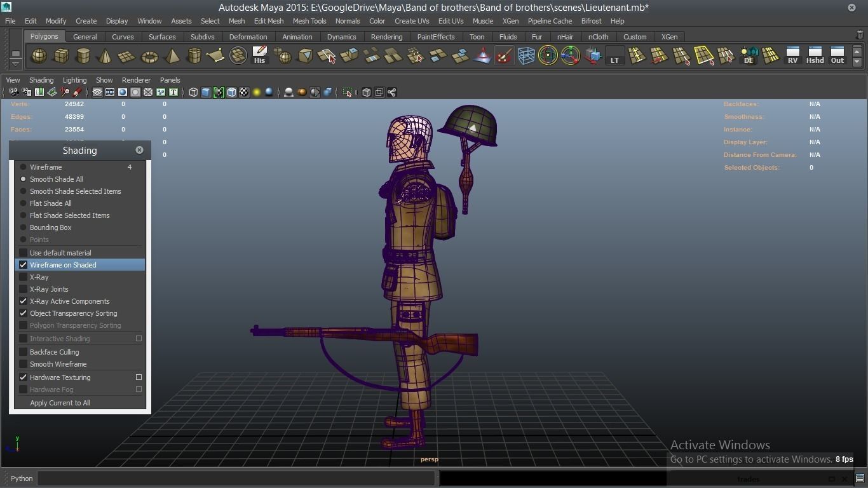Open the RV render view shelf button
The image size is (868, 488).
point(792,56)
